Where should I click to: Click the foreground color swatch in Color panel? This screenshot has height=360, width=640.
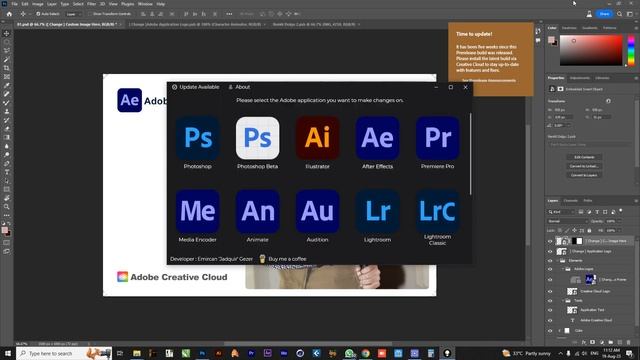pos(551,40)
